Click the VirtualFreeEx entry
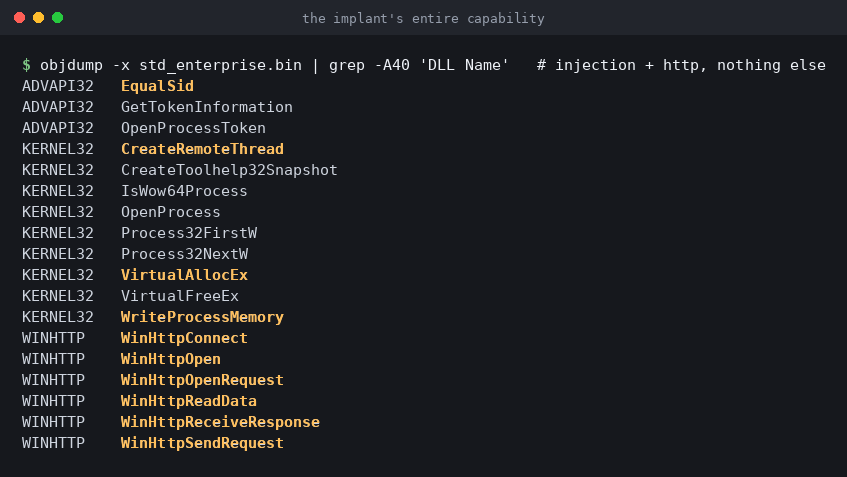847x477 pixels. 180,296
